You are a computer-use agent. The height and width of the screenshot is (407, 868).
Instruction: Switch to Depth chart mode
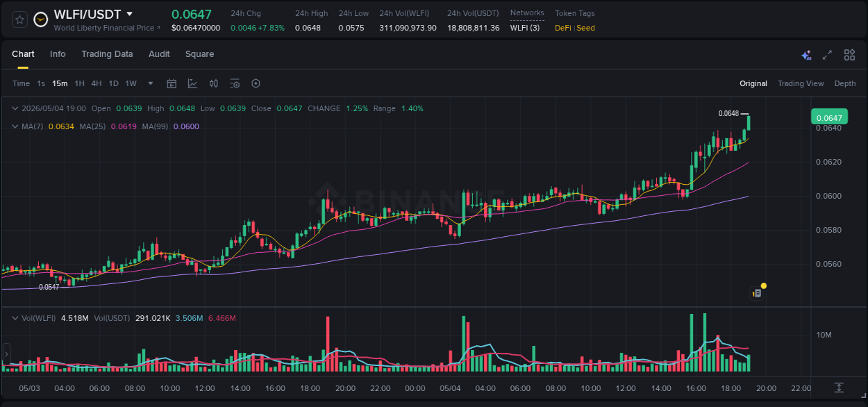pyautogui.click(x=845, y=83)
